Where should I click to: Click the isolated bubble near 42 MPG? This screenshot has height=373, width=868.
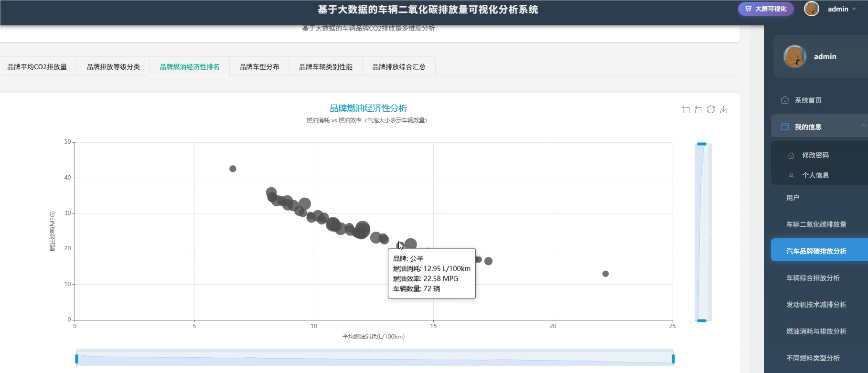(233, 169)
